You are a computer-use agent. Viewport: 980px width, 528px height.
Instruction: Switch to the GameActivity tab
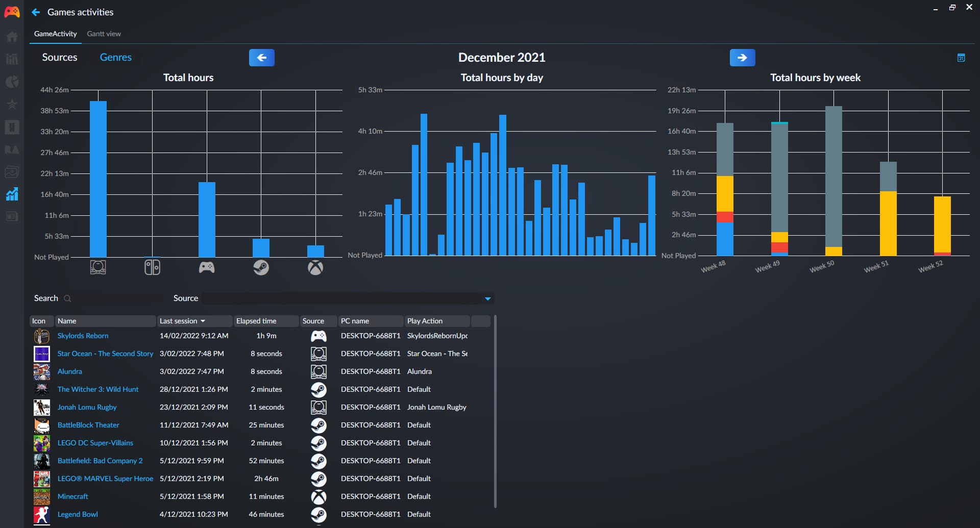pyautogui.click(x=56, y=34)
